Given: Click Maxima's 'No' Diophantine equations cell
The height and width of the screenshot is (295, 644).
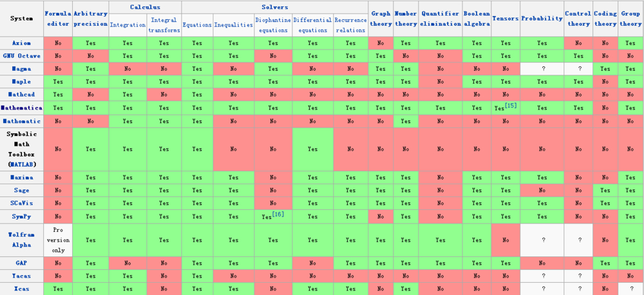Looking at the screenshot, I should coord(273,178).
